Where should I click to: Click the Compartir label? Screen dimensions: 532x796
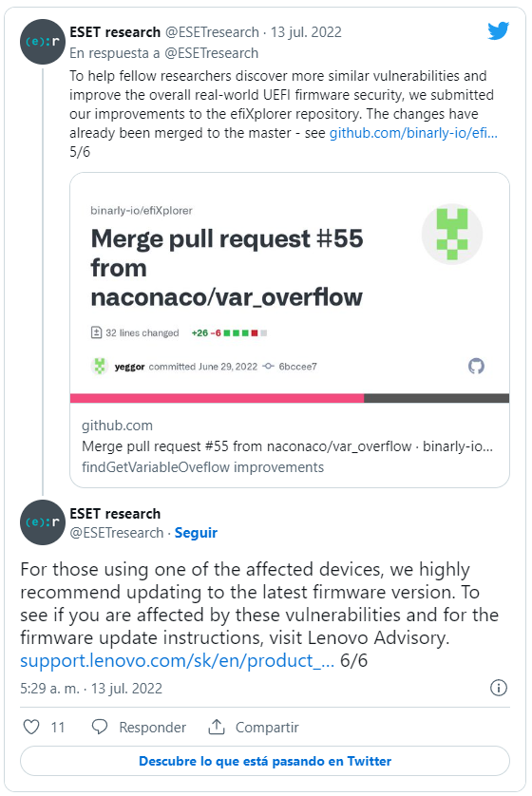click(267, 728)
